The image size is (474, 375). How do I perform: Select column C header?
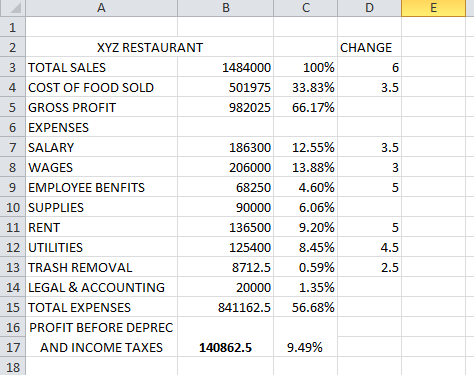click(306, 8)
